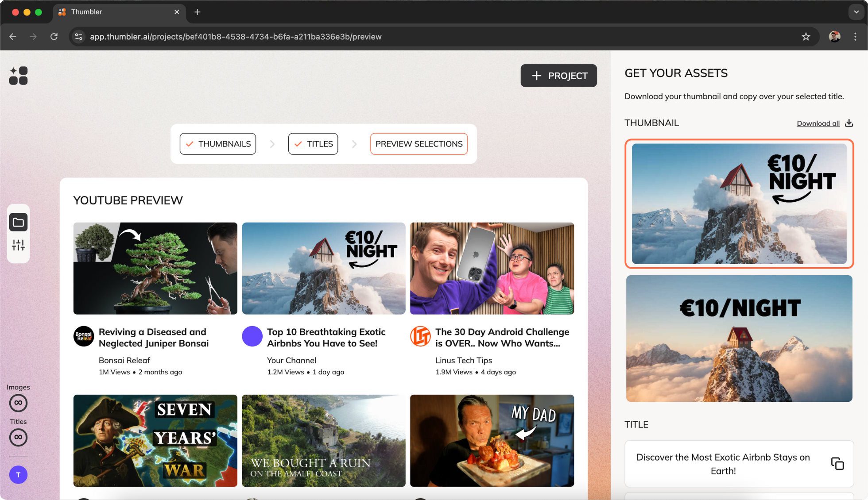Open the purple T user avatar
Viewport: 868px width, 500px height.
18,475
